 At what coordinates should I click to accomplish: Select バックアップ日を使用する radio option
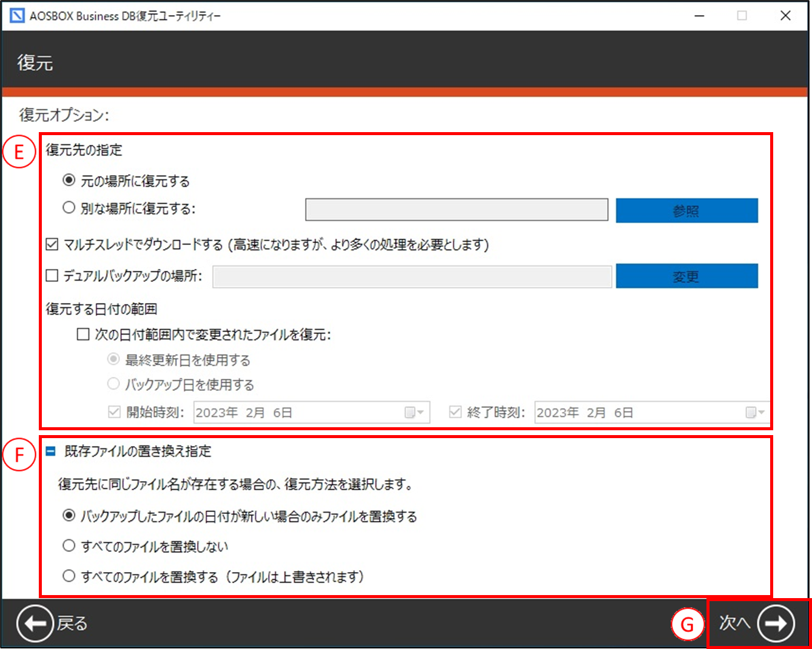coord(113,384)
